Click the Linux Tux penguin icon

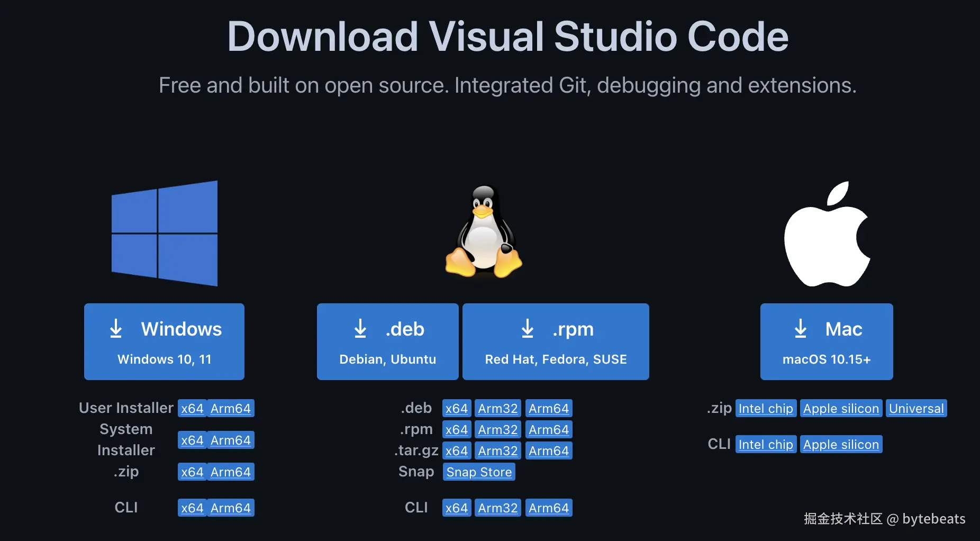click(x=484, y=231)
